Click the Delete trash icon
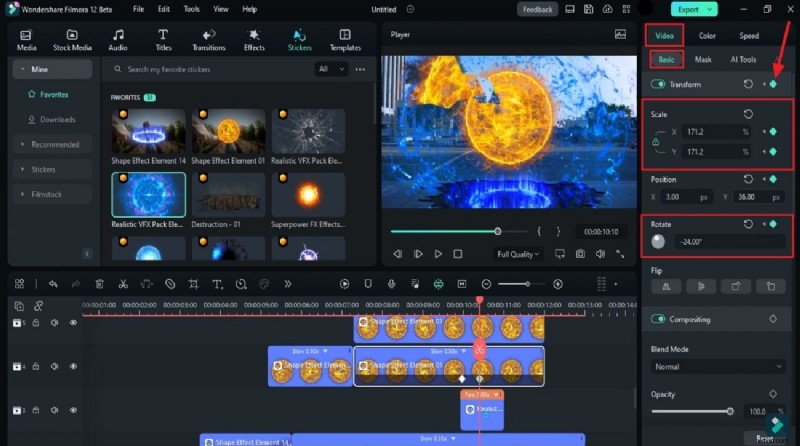 click(99, 284)
